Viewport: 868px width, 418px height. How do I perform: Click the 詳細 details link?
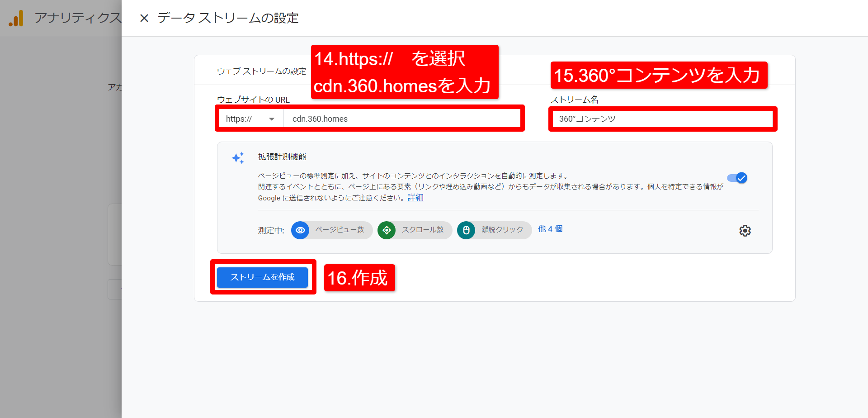[415, 198]
